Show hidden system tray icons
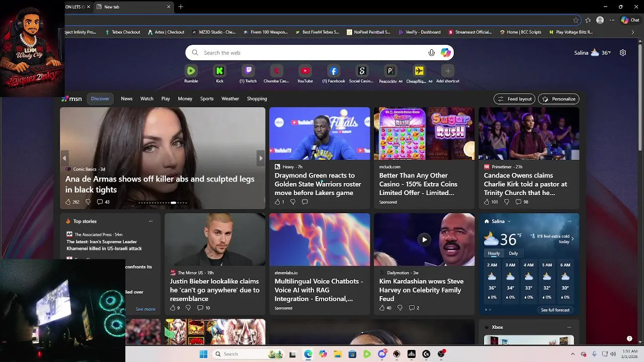 click(x=573, y=354)
